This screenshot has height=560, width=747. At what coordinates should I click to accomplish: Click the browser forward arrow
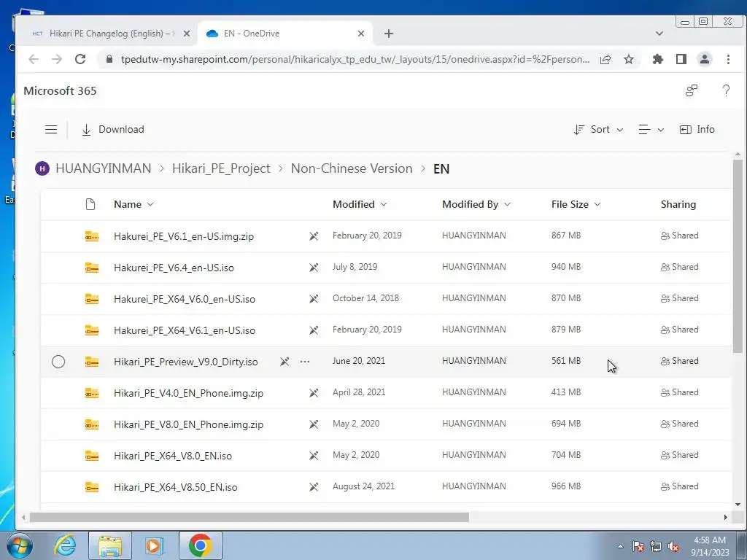[57, 59]
